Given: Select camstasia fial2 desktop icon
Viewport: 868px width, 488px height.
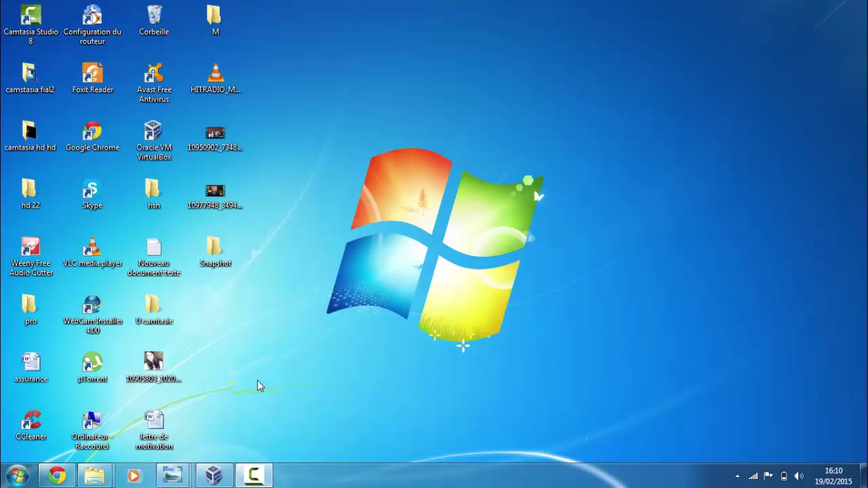Looking at the screenshot, I should pos(30,78).
